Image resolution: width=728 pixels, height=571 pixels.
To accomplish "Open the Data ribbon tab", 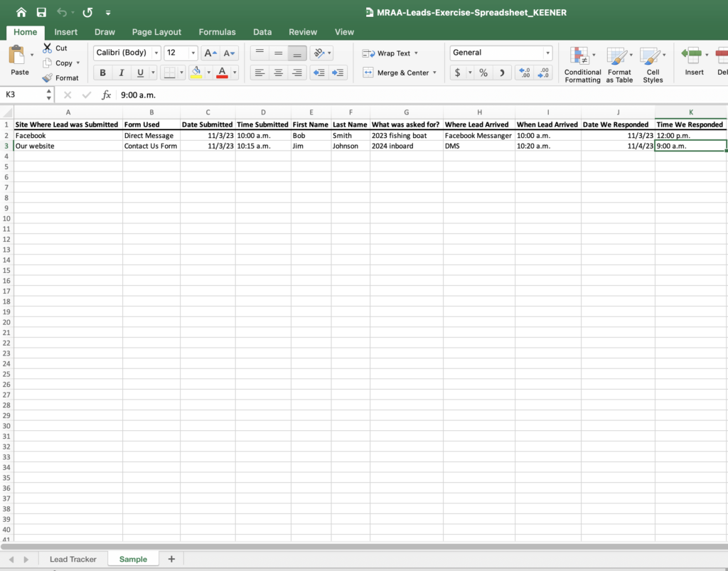I will [262, 32].
